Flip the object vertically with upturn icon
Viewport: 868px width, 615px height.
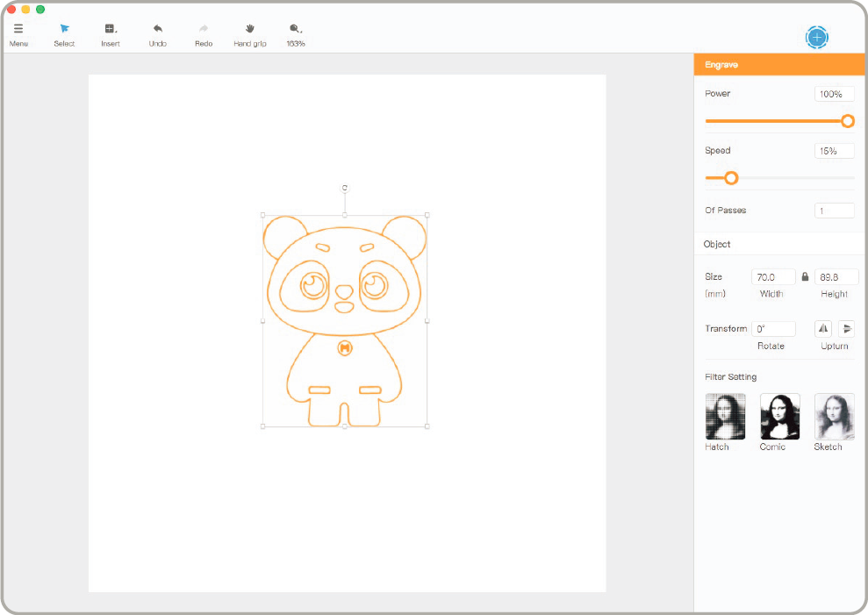pyautogui.click(x=846, y=328)
